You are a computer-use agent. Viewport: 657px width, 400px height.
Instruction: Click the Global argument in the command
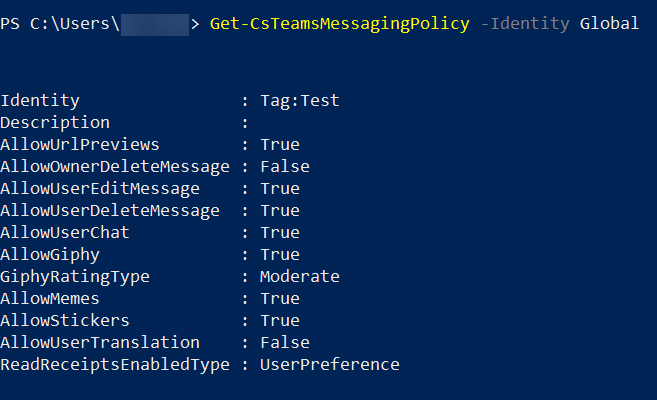609,23
